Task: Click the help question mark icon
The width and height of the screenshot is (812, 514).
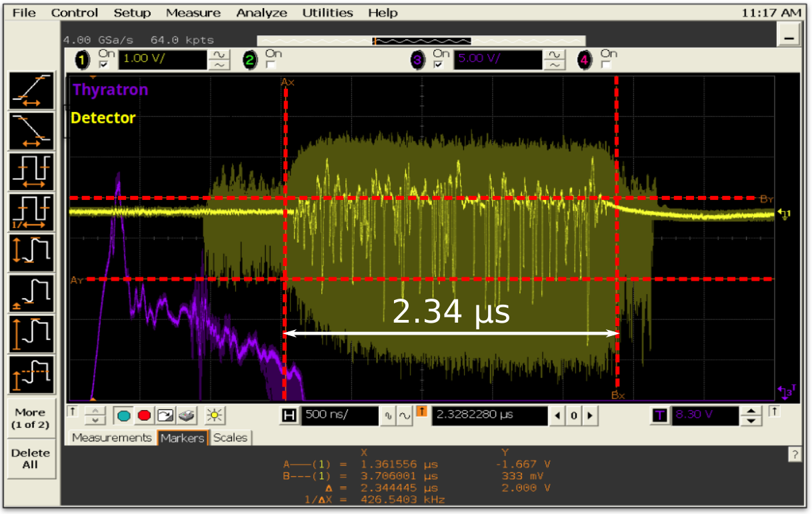Action: [794, 454]
